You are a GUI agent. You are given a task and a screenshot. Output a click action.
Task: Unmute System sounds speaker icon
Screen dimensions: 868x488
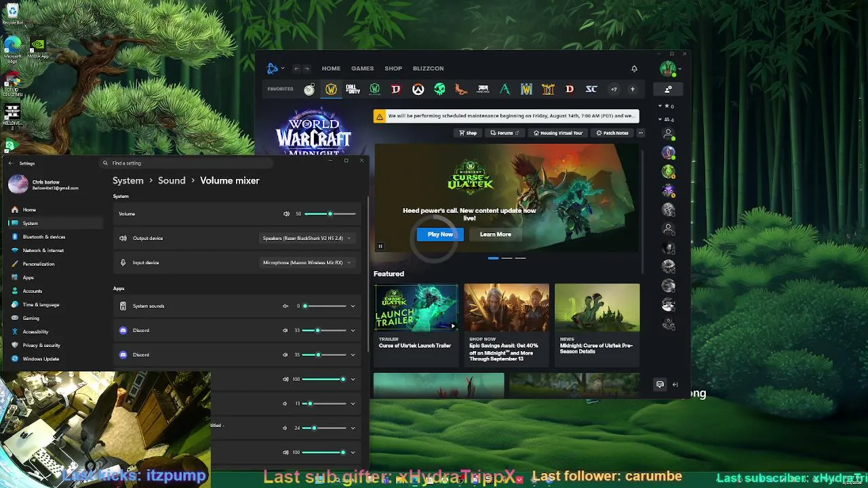(285, 306)
